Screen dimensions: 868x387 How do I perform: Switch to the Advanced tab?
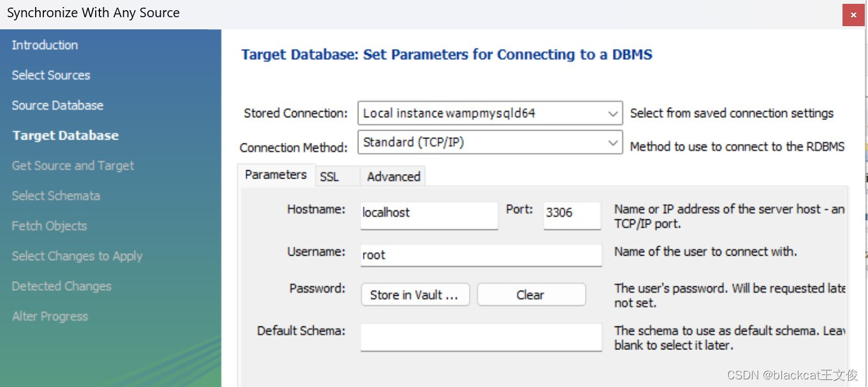click(394, 177)
